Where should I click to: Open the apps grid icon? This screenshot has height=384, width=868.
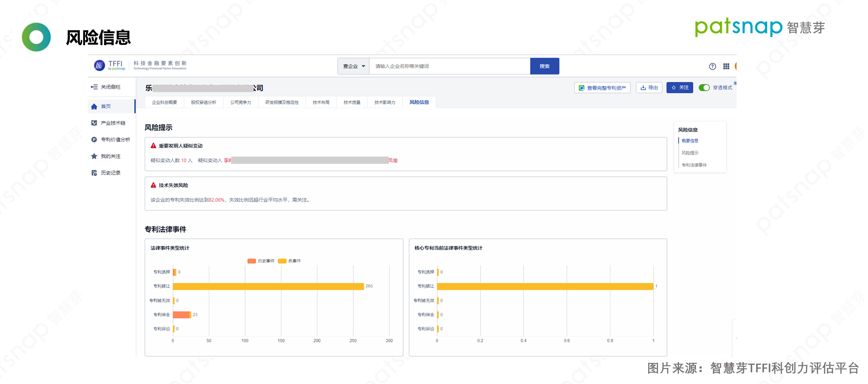click(726, 66)
